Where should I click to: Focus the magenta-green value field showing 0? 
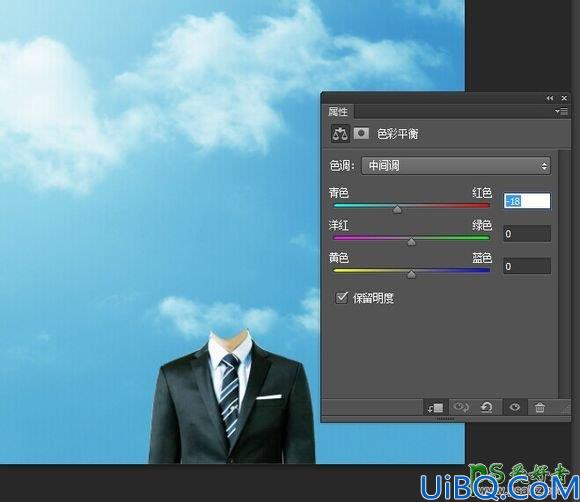point(527,234)
